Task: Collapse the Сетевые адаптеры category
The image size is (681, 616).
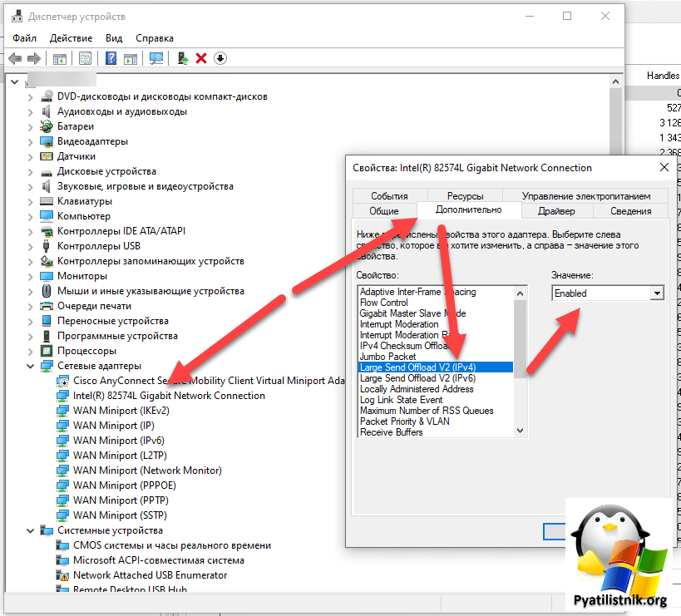Action: pyautogui.click(x=31, y=366)
